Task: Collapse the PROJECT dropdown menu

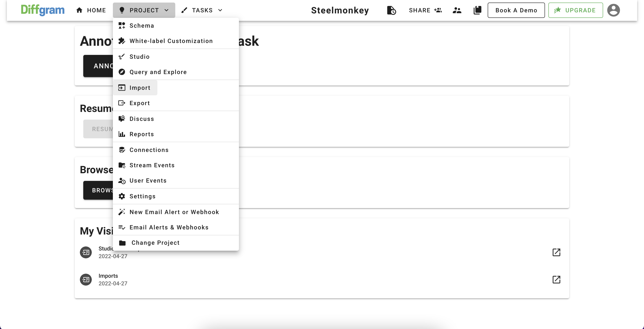Action: 144,10
